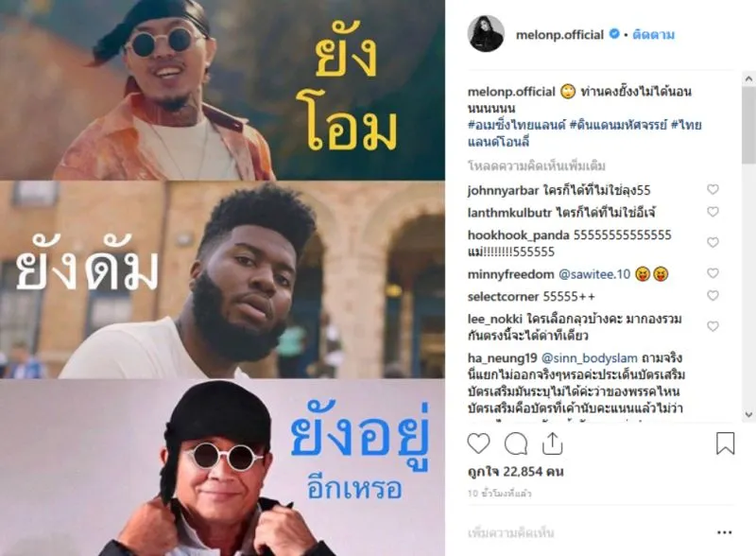Click the blue follow link beside melonp.official
Image resolution: width=756 pixels, height=556 pixels.
[653, 35]
